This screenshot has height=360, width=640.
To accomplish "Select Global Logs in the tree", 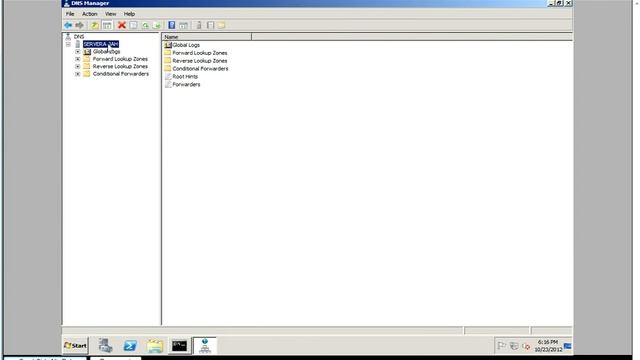I will click(x=106, y=52).
